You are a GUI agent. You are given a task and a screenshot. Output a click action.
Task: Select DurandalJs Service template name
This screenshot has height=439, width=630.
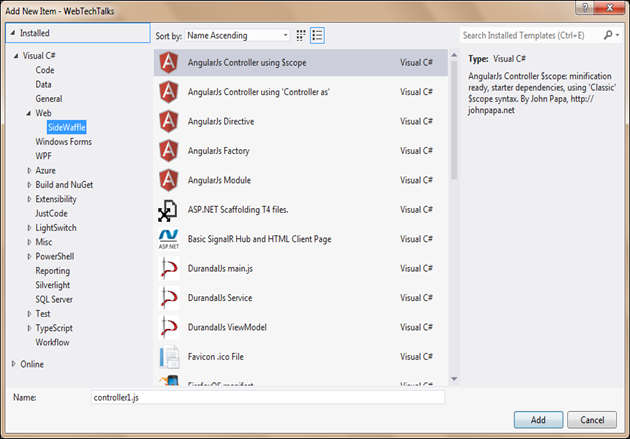(x=220, y=298)
